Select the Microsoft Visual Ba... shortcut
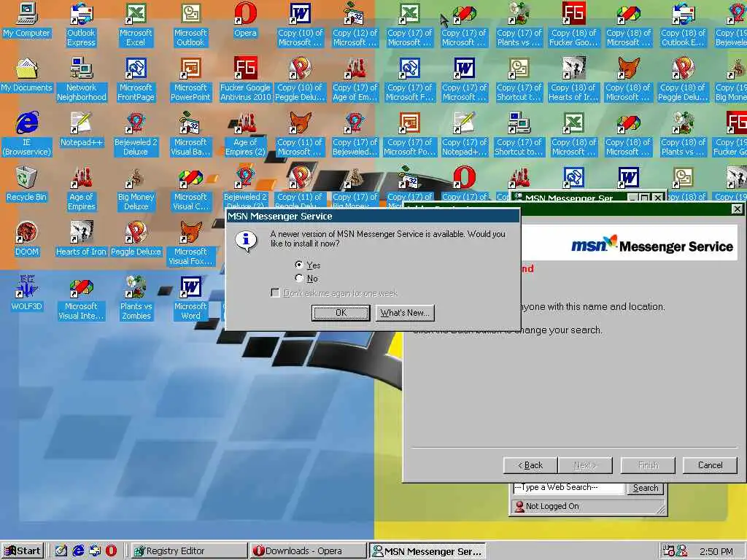747x560 pixels. pos(190,134)
